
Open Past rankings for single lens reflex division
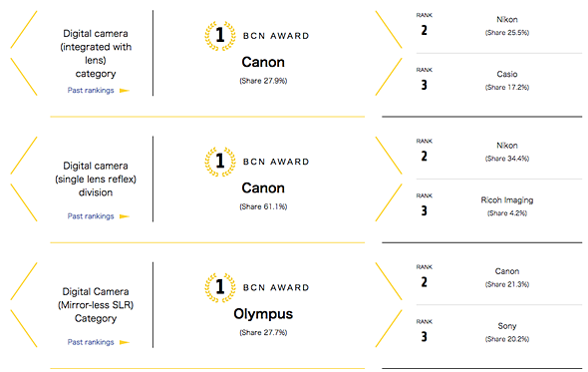[x=91, y=216]
